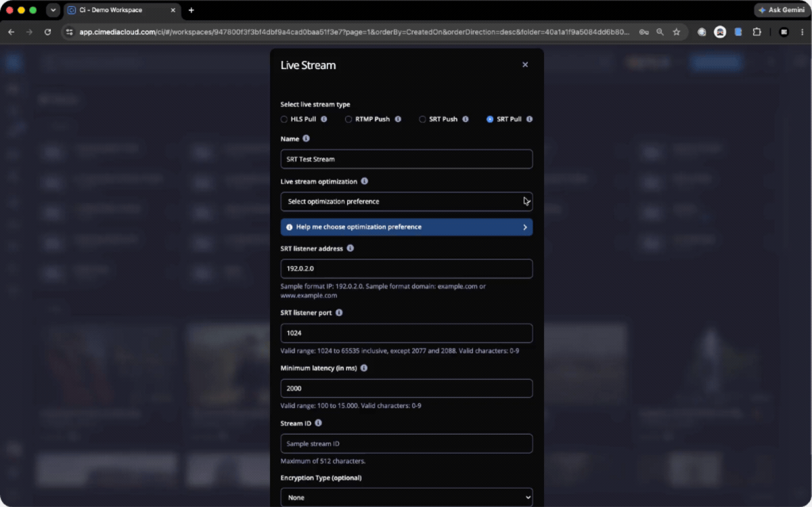Click info icon beside SRT listener address
Viewport: 812px width, 507px height.
coord(350,248)
